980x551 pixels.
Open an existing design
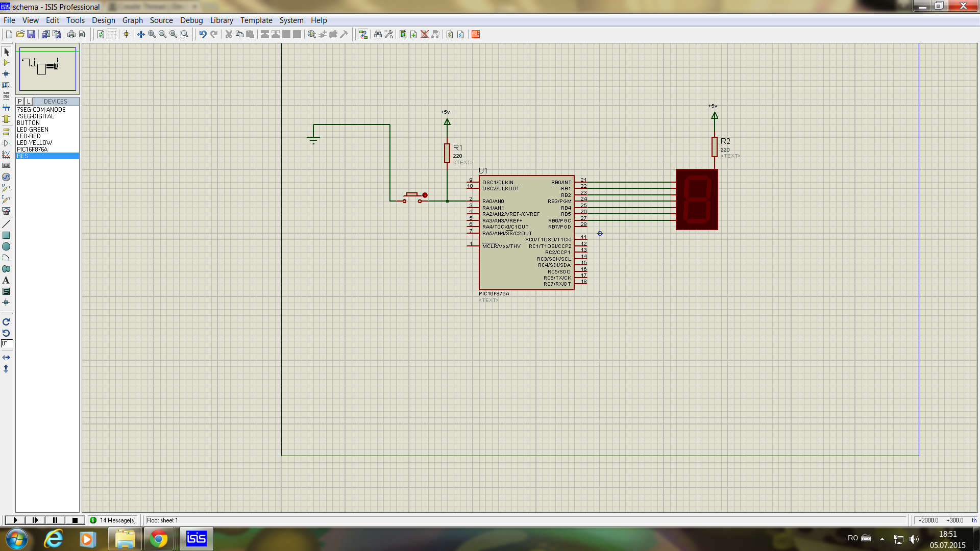[x=20, y=34]
